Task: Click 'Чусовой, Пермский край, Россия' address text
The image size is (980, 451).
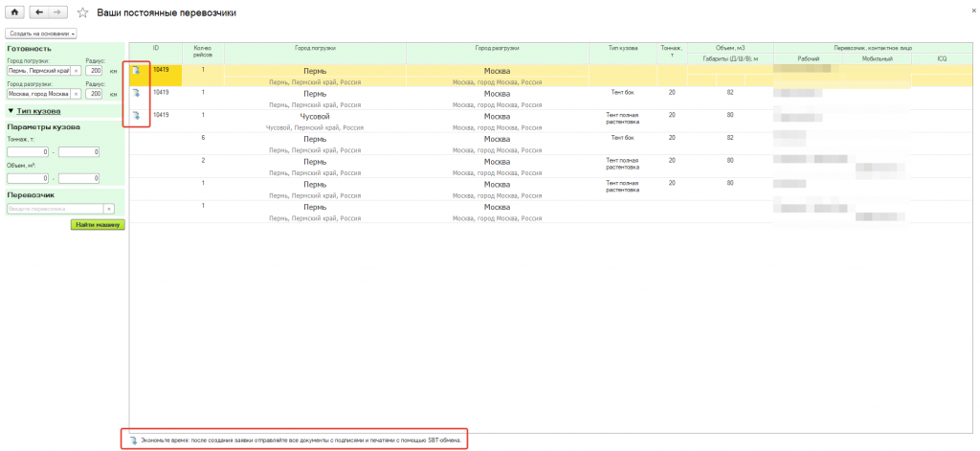Action: click(x=315, y=127)
